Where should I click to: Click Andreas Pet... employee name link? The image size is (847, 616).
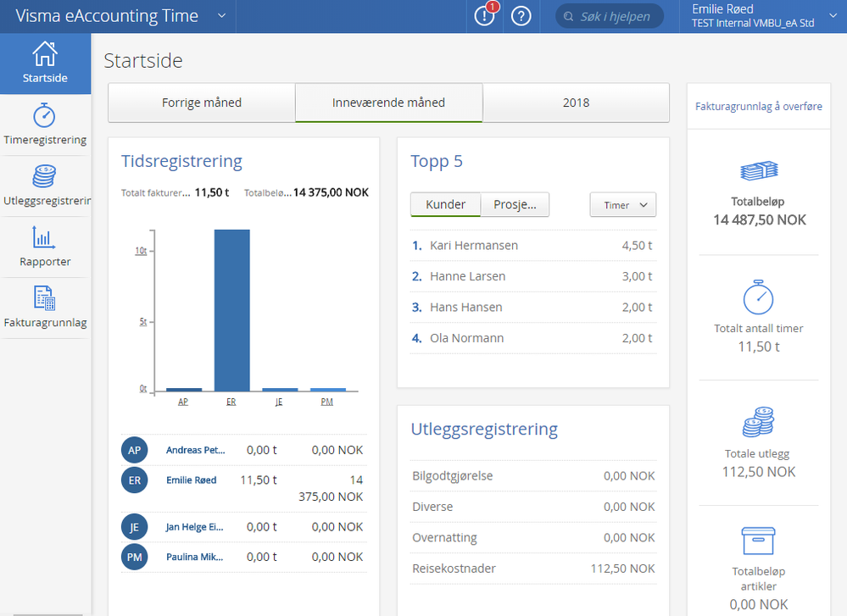(x=196, y=450)
